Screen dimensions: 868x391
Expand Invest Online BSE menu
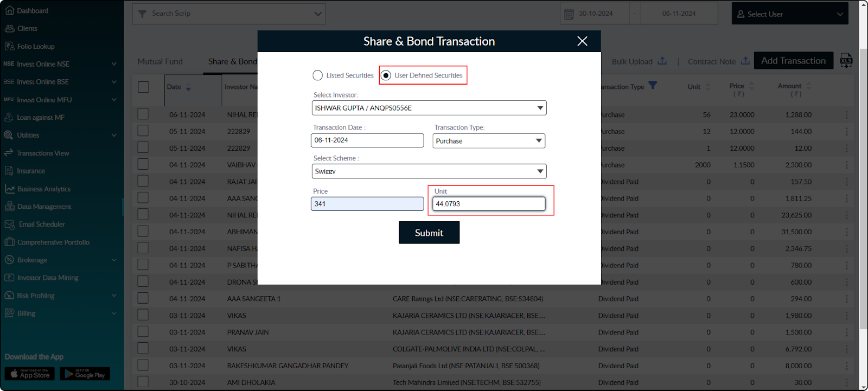pos(114,82)
